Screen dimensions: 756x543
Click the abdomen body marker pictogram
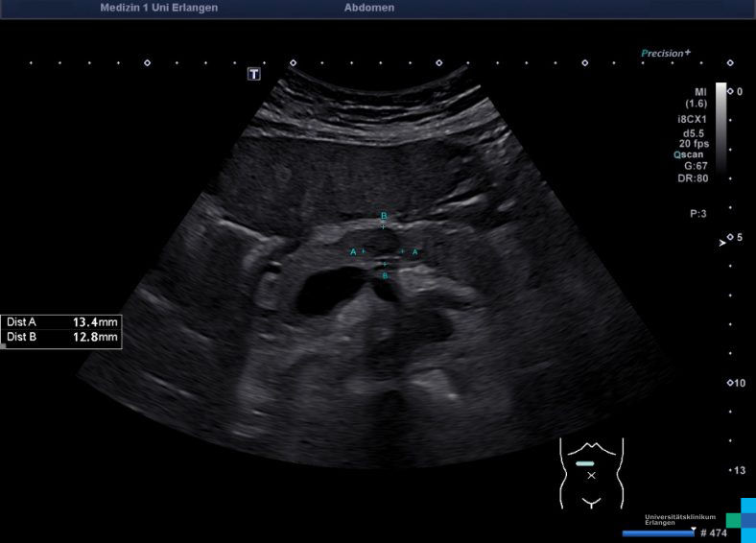[591, 472]
